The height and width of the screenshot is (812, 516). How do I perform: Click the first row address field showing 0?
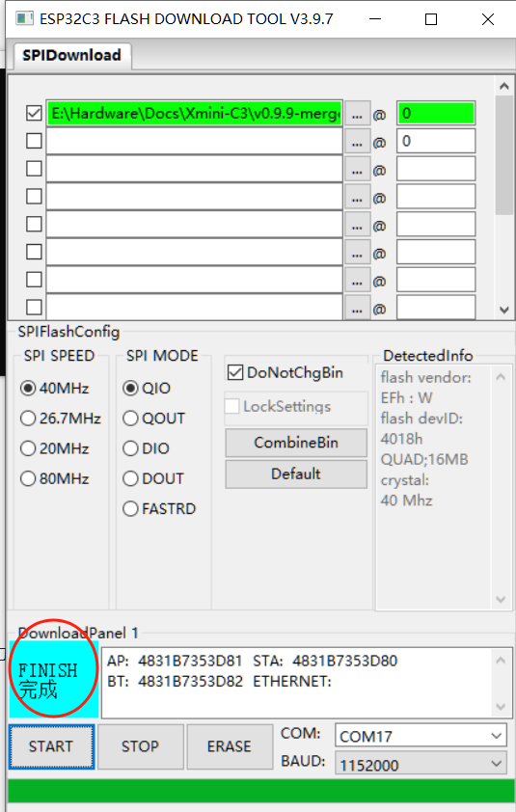click(x=436, y=114)
